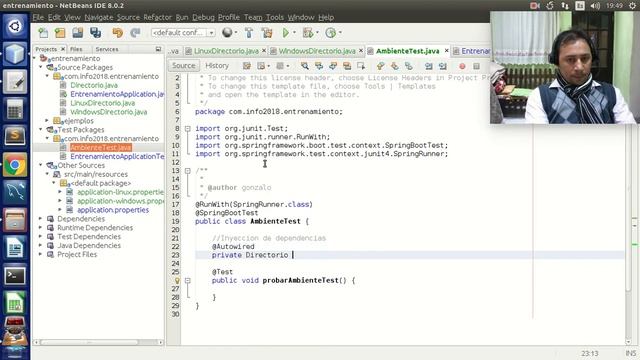The height and width of the screenshot is (360, 640).
Task: Open Terminal from the Ubuntu launcher
Action: (15, 276)
